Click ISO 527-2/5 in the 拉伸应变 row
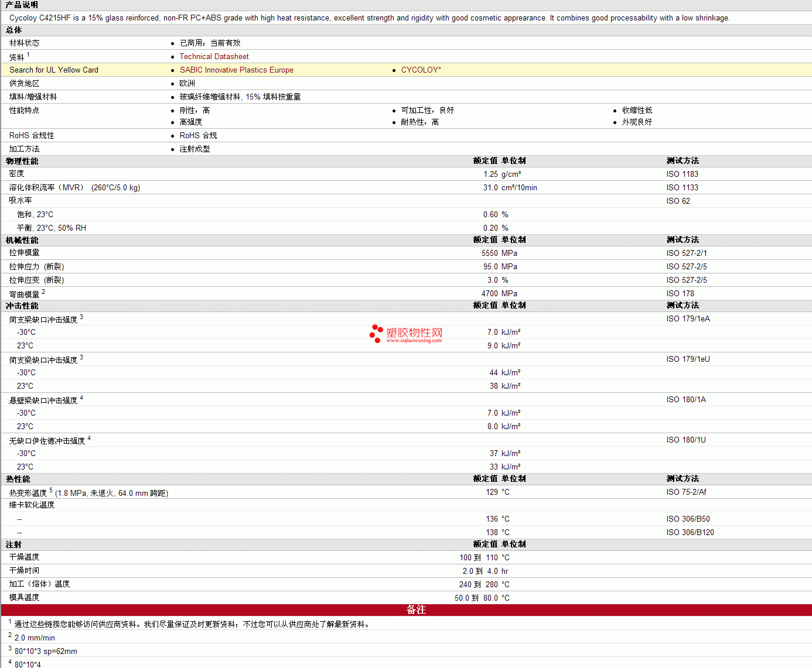The height and width of the screenshot is (668, 812). tap(686, 280)
